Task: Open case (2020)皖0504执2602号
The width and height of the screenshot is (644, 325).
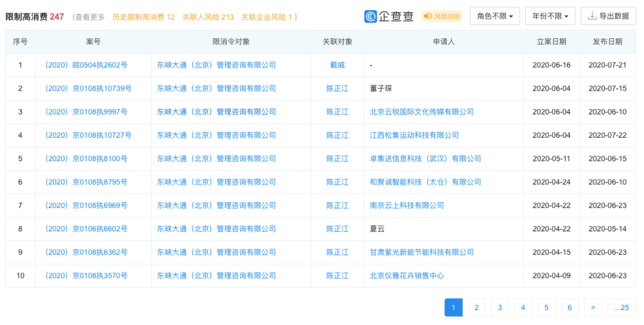Action: click(86, 65)
